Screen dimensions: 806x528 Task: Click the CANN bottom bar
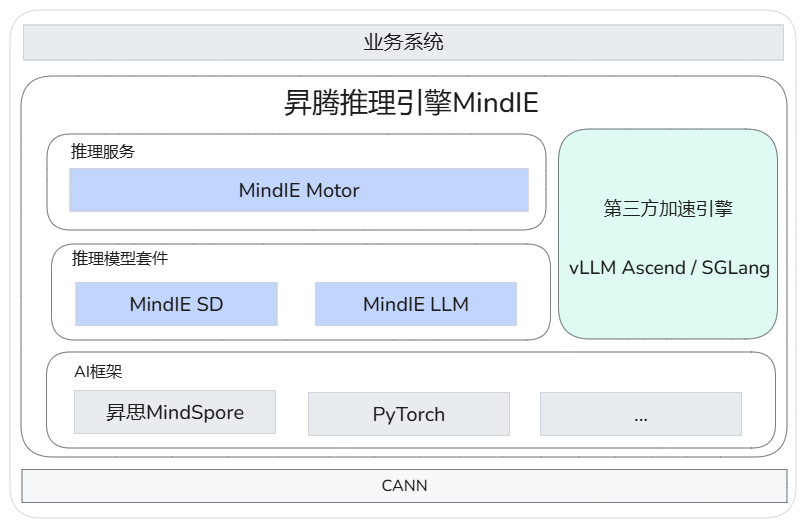pyautogui.click(x=405, y=486)
